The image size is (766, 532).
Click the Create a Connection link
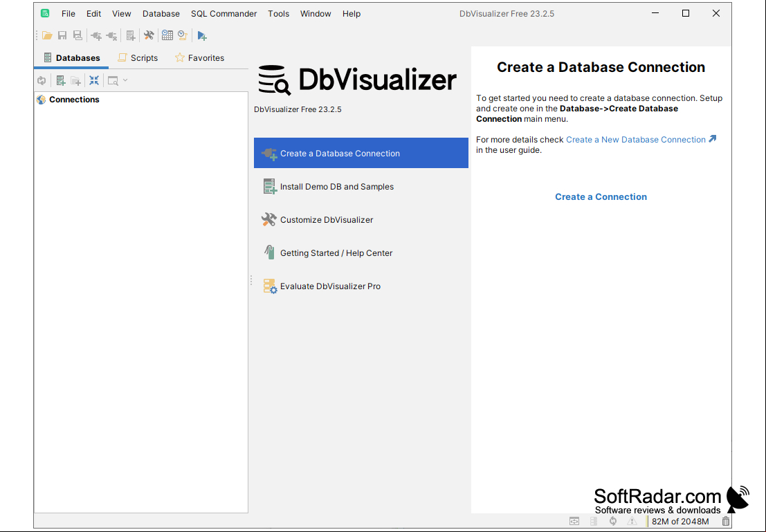601,197
